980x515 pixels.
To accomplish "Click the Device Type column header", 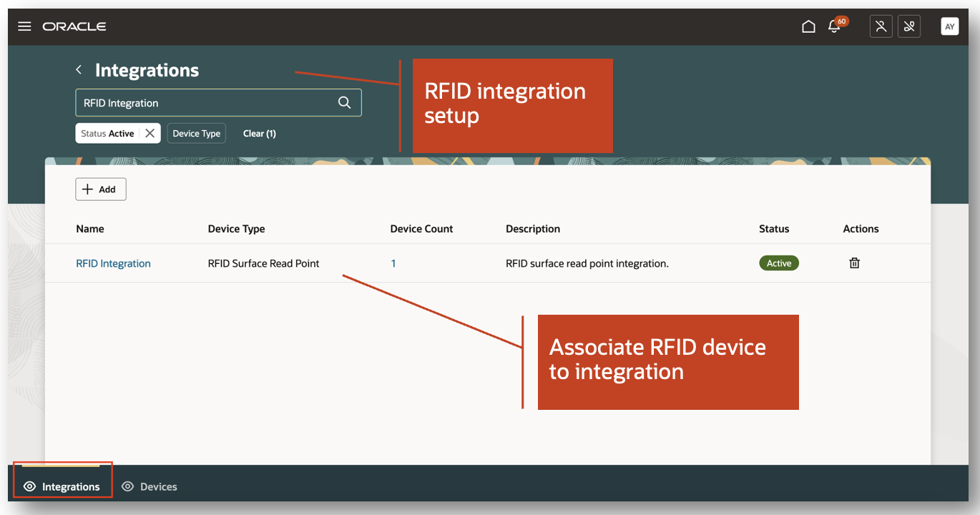I will [236, 229].
